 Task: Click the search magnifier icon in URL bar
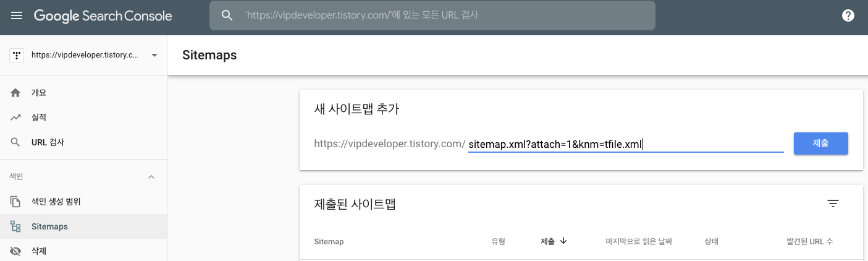(x=227, y=15)
